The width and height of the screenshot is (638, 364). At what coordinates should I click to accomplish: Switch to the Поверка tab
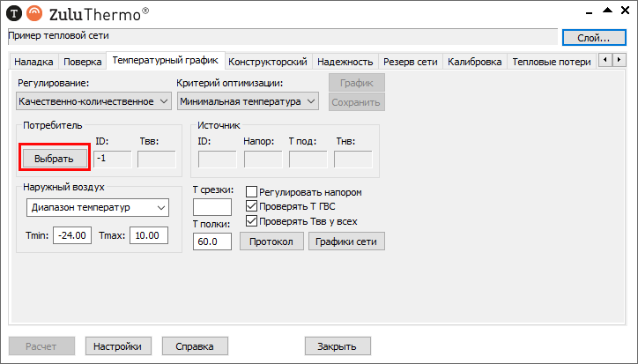[x=82, y=62]
